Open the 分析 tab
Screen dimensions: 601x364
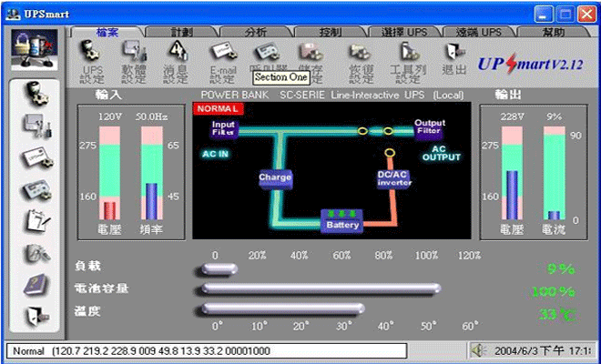coord(256,32)
